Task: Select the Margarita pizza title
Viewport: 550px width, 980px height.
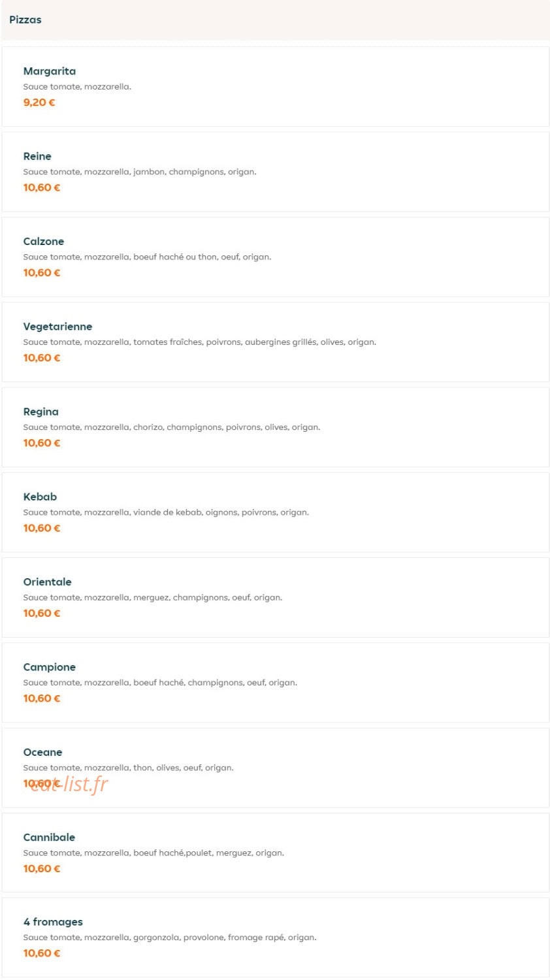Action: click(50, 71)
